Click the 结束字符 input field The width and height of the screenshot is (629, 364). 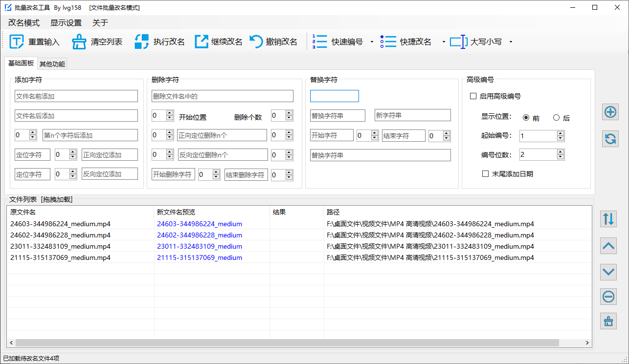coord(404,136)
